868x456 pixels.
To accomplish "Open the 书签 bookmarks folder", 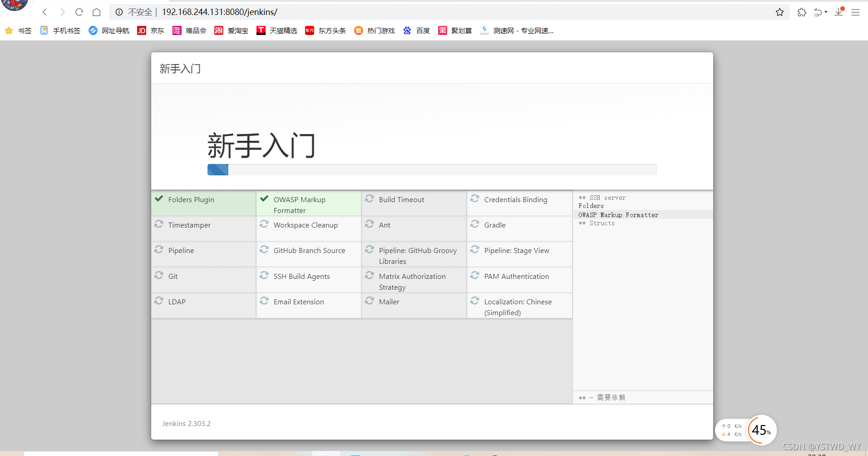I will pyautogui.click(x=18, y=30).
